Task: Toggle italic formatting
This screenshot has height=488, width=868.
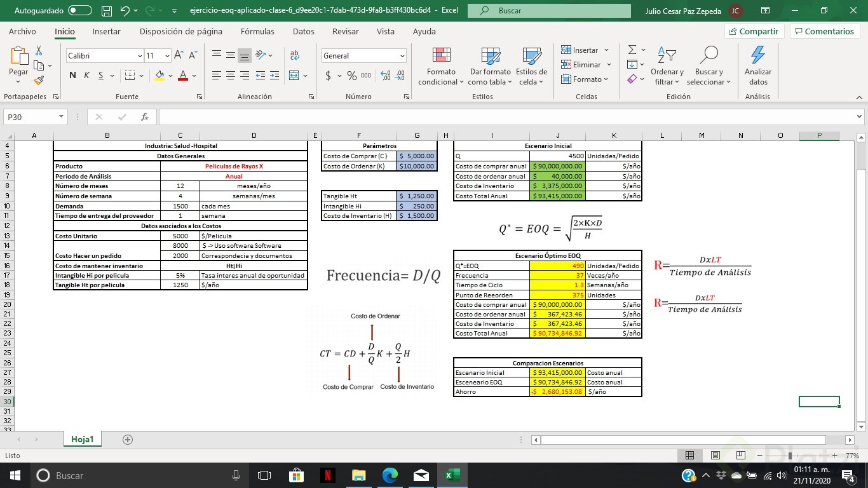Action: (86, 75)
